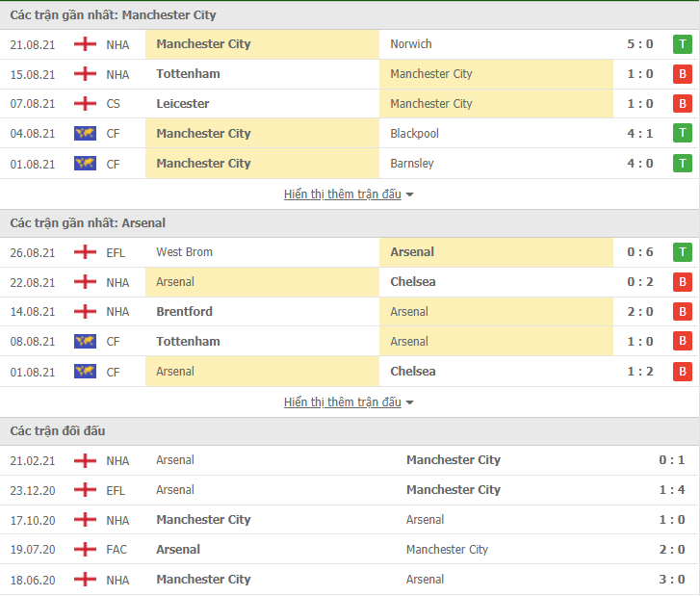Open the 23.12.20 EFL head-to-head match row
The image size is (700, 596).
click(x=350, y=490)
